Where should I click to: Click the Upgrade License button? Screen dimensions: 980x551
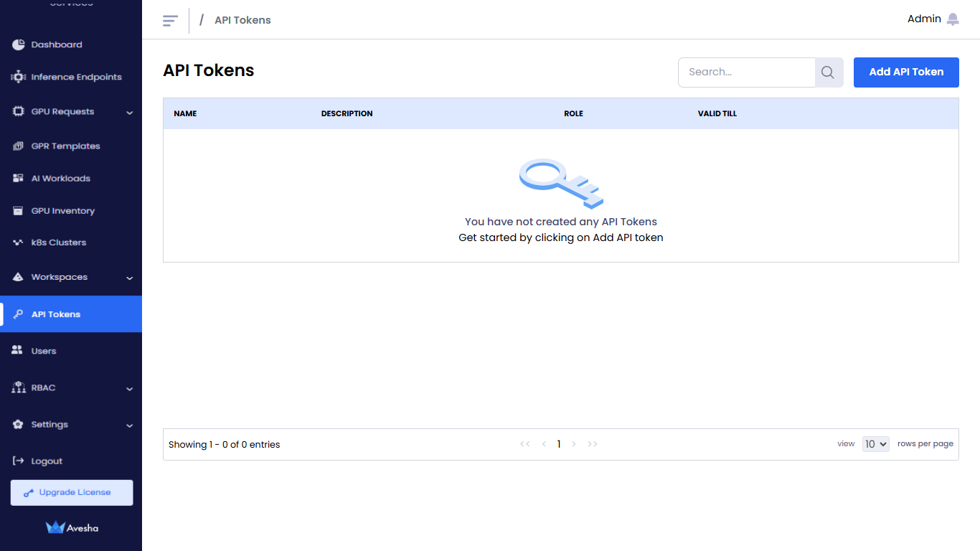(72, 493)
